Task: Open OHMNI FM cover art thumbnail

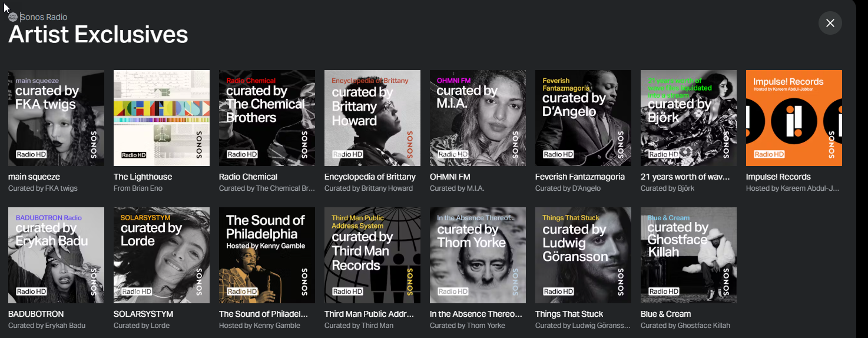Action: tap(478, 118)
